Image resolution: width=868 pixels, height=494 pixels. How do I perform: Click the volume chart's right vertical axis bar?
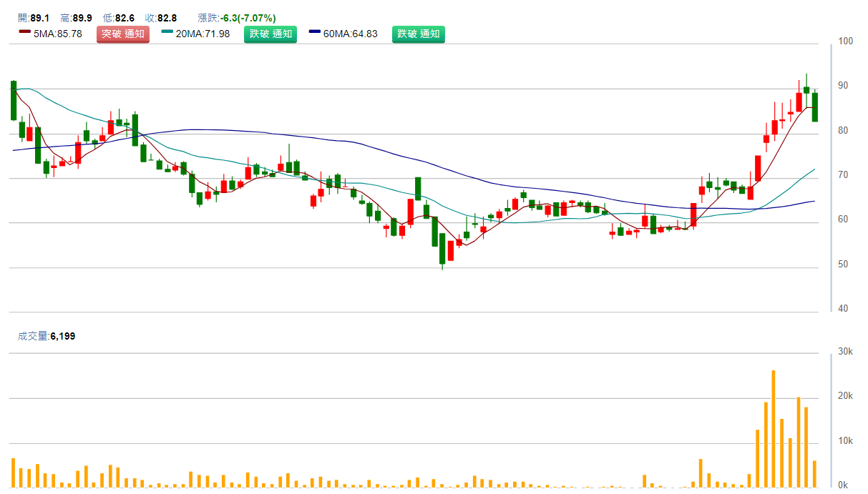(x=831, y=420)
